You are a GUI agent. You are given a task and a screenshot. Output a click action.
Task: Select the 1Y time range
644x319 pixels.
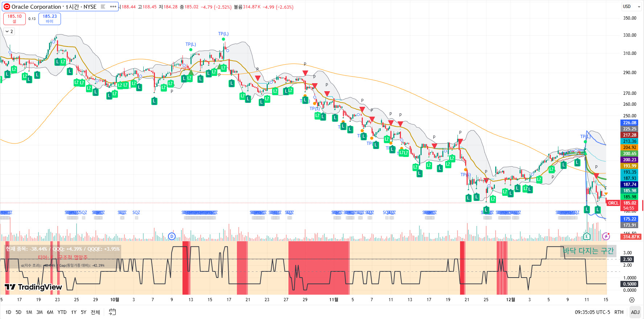coord(74,312)
